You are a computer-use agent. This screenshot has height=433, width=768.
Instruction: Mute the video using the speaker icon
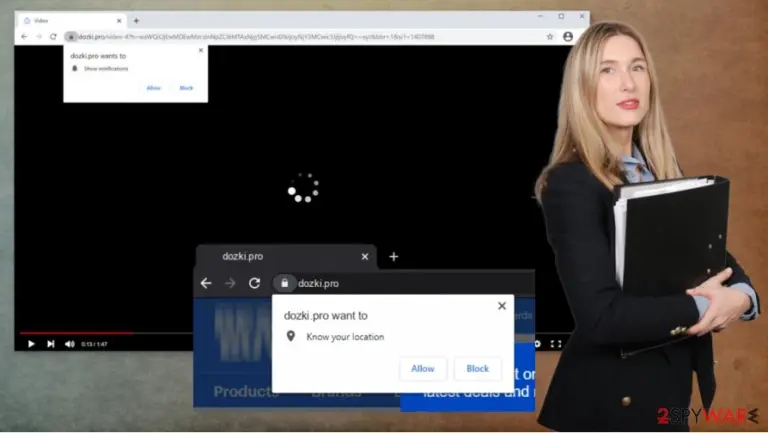[70, 344]
